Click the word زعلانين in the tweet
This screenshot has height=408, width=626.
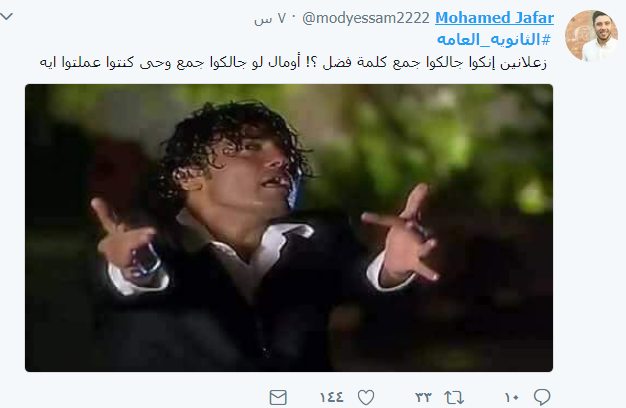point(523,63)
